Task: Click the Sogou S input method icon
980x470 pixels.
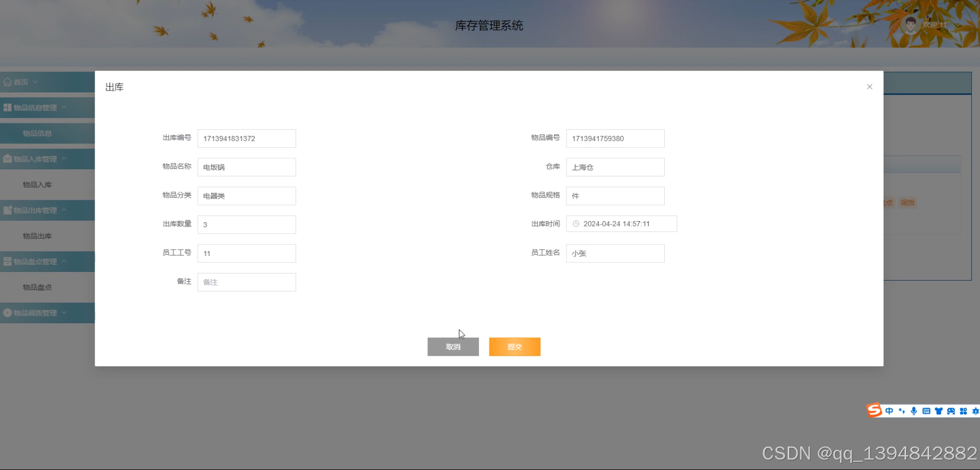Action: (x=875, y=410)
